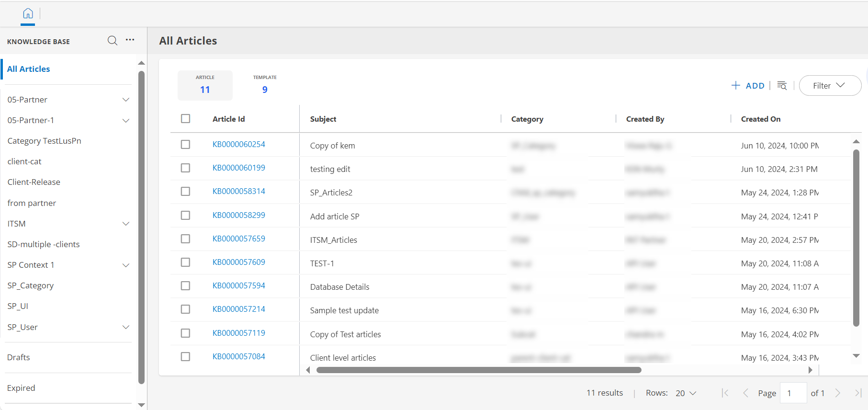Open article KB0000060254
Screen dimensions: 868x410
point(239,144)
